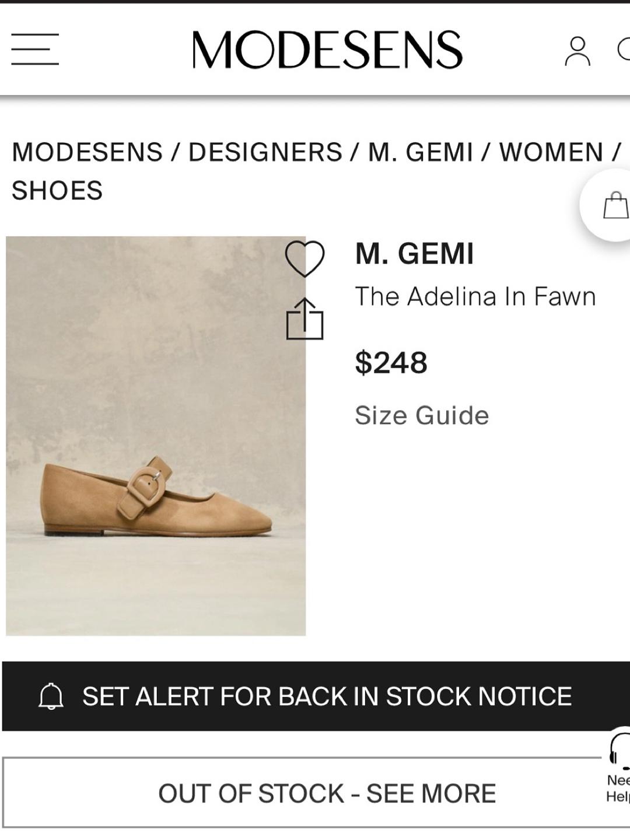Open the user account profile icon
This screenshot has width=630, height=840.
point(577,51)
